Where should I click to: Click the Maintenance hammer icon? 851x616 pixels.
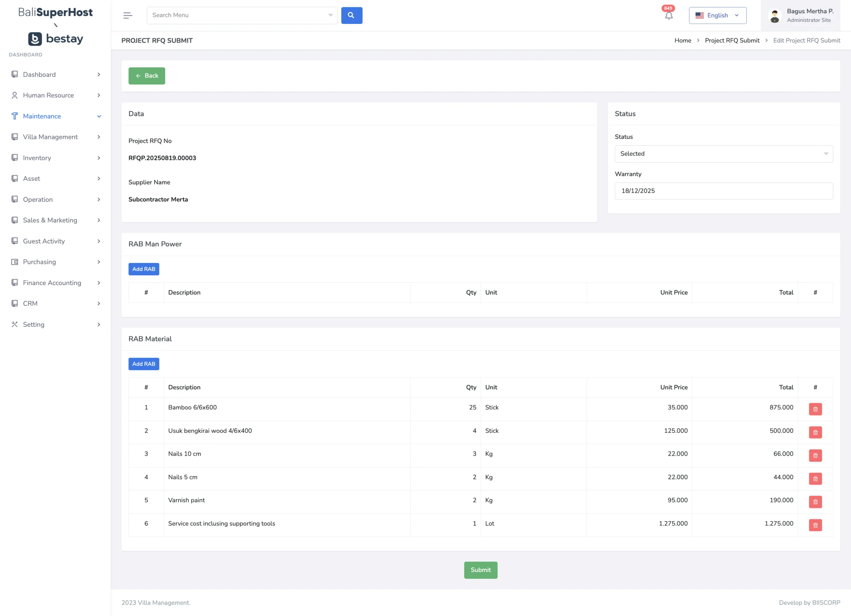15,116
